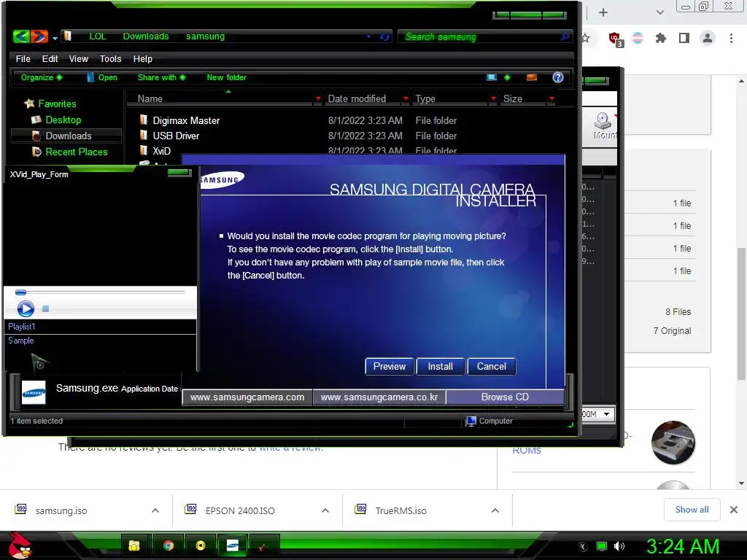Toggle the preview pane icon
The image size is (747, 560).
[x=532, y=77]
